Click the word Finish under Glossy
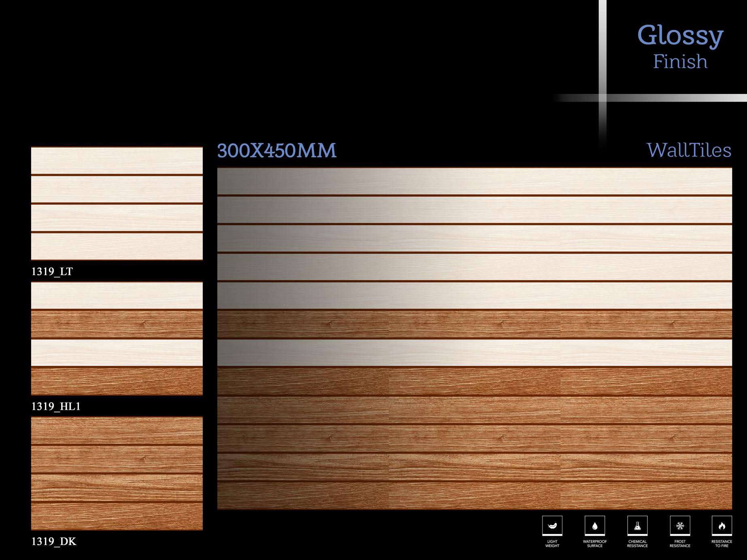The image size is (747, 560). pos(680,62)
